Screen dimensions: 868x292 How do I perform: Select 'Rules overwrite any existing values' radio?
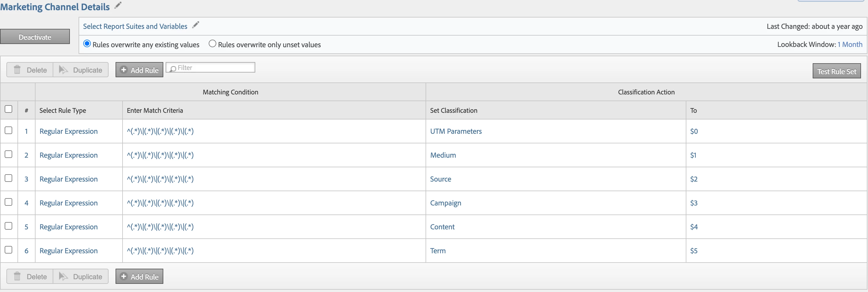pos(87,44)
